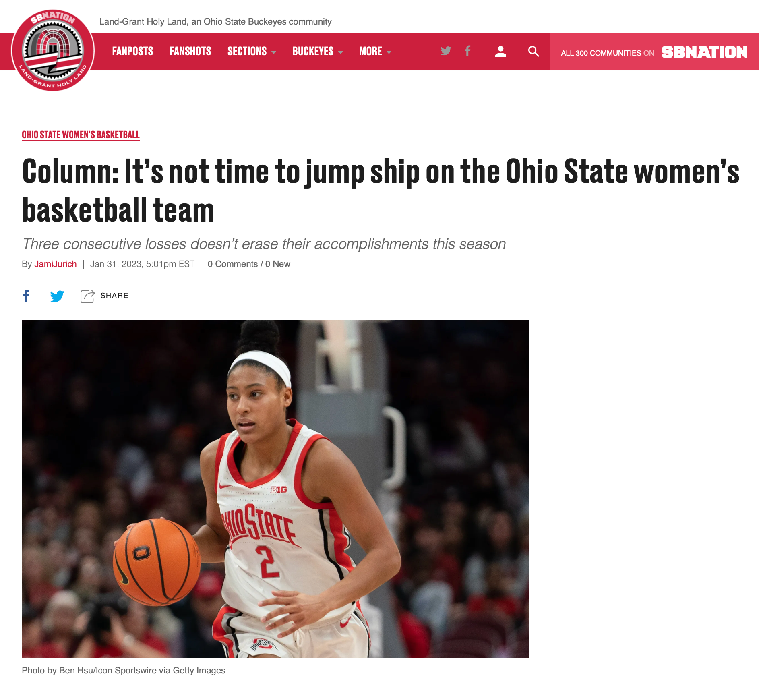
Task: Open the basketball player article photo
Action: pyautogui.click(x=275, y=489)
